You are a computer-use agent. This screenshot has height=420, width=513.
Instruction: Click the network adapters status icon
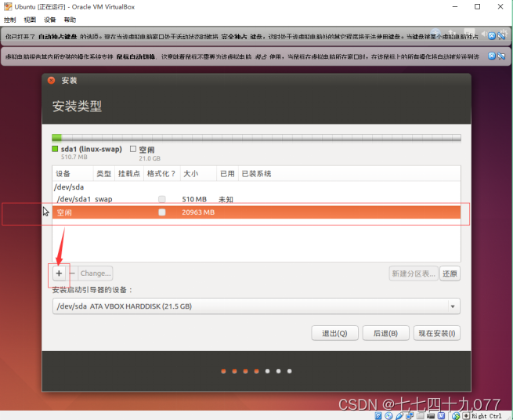(x=410, y=416)
